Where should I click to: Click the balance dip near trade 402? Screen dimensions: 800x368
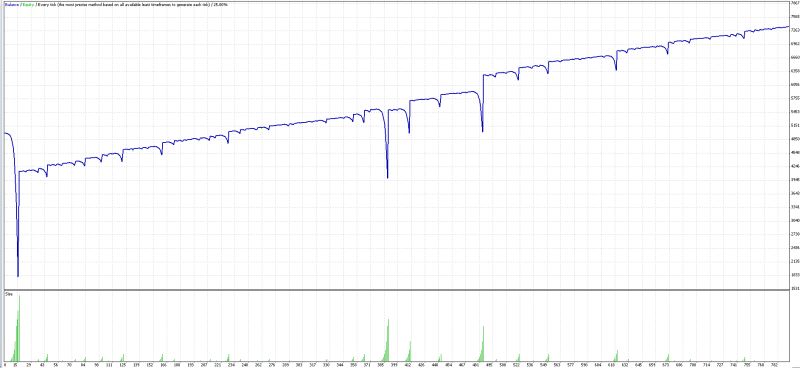tap(409, 132)
